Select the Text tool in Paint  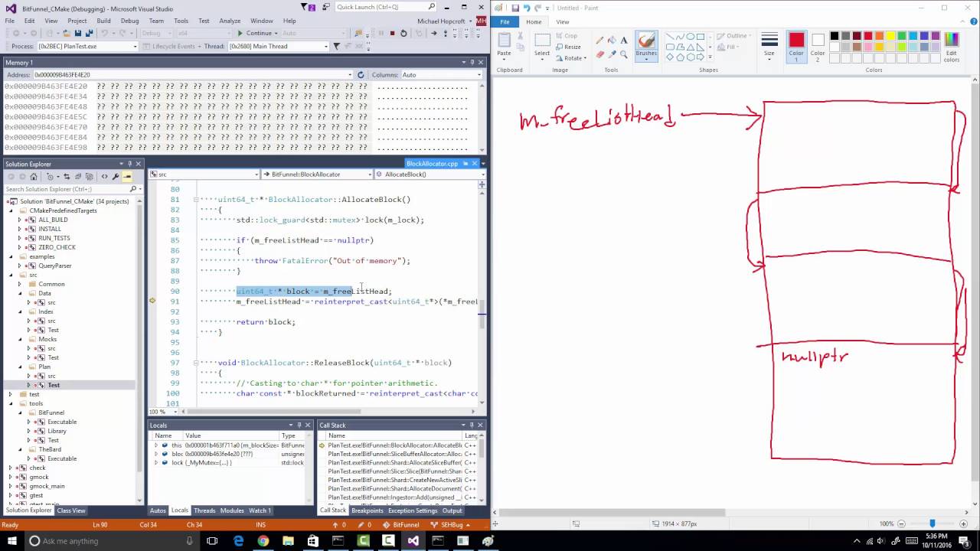click(624, 41)
